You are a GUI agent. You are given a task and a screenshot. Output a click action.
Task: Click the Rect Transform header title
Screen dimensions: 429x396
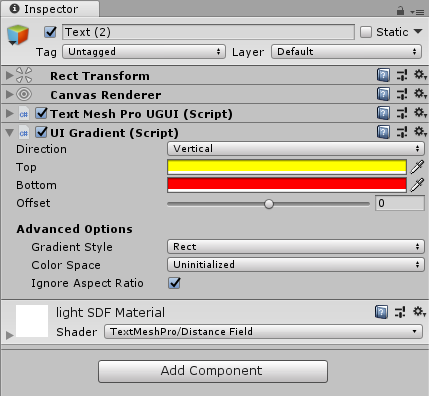pyautogui.click(x=100, y=76)
